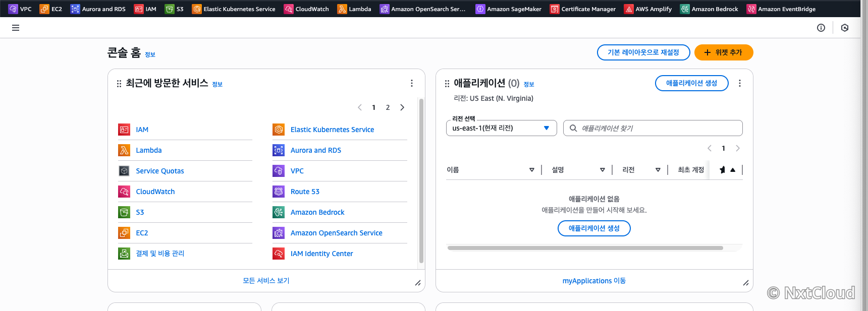Open the Service Quotas link

tap(160, 171)
